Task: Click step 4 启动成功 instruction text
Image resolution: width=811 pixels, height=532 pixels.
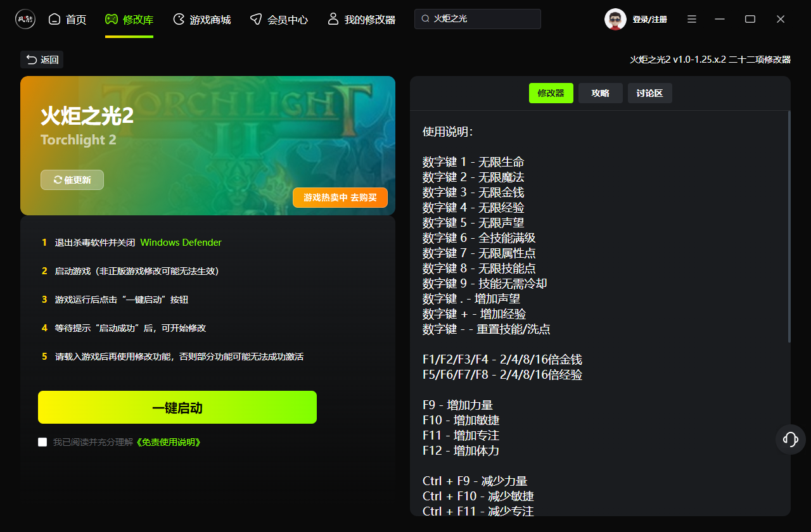Action: [131, 328]
